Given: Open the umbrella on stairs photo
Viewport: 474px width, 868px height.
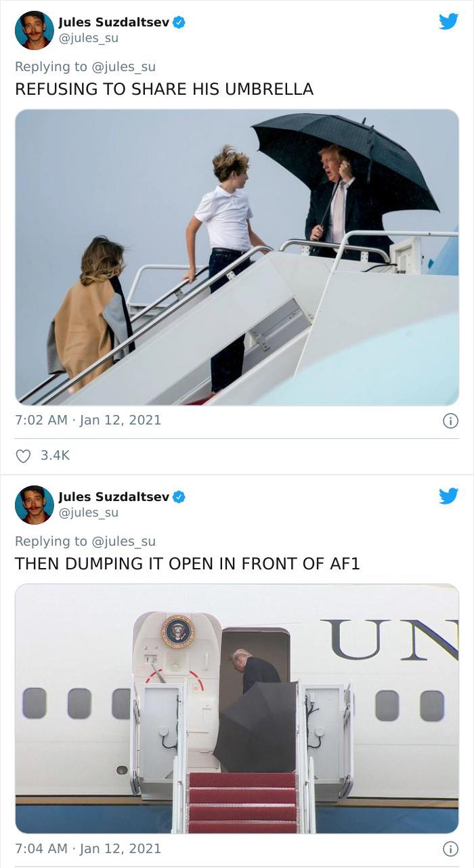Looking at the screenshot, I should 237,257.
